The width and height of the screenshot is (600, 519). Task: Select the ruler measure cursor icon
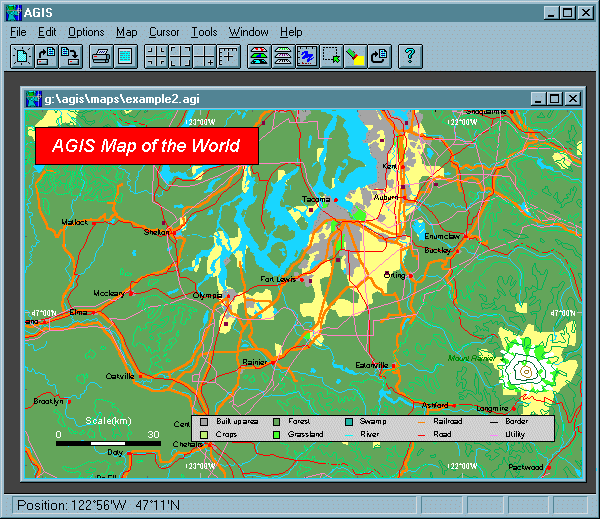pyautogui.click(x=228, y=56)
